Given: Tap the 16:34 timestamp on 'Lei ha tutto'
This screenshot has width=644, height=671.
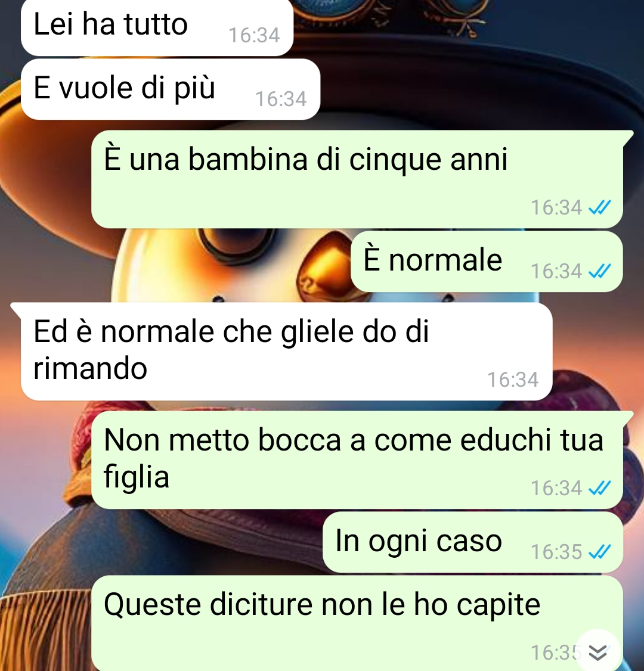Looking at the screenshot, I should coord(255,35).
